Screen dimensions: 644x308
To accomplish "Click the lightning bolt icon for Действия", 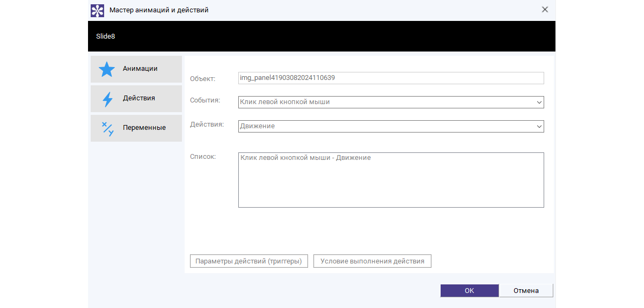I will point(107,99).
